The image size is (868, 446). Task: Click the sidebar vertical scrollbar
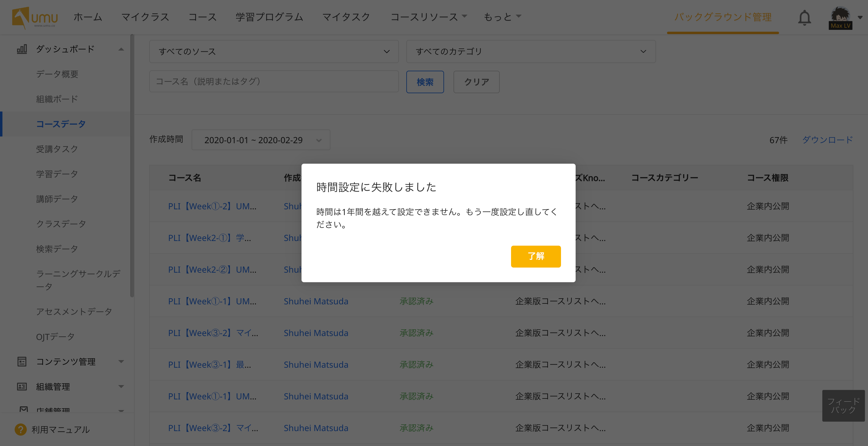[x=132, y=165]
